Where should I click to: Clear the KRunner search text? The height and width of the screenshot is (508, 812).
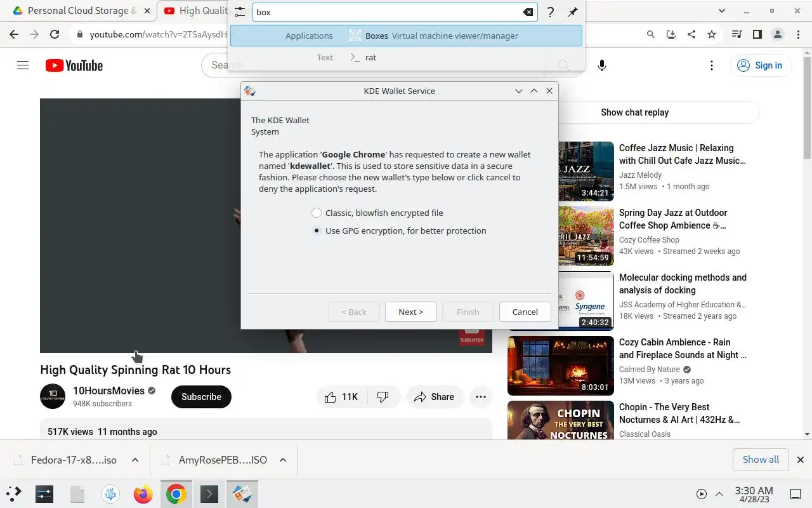point(528,12)
